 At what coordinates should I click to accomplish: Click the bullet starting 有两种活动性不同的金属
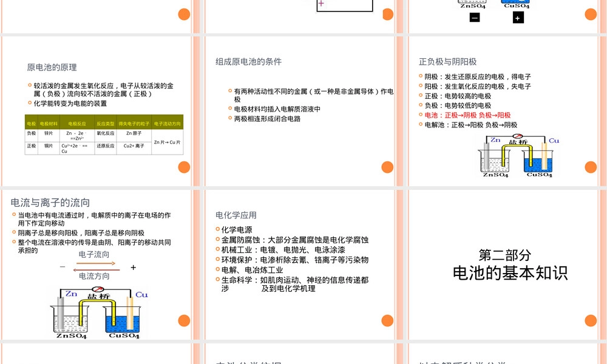(x=314, y=95)
